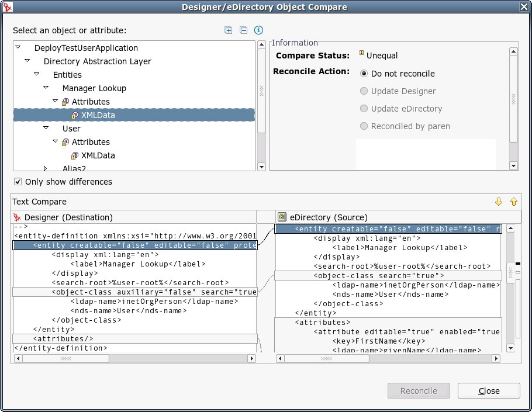
Task: Collapse the User tree node
Action: point(46,128)
